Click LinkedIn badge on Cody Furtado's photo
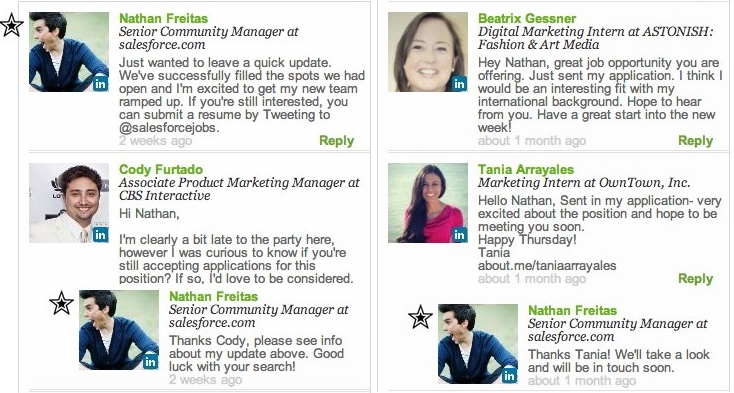734x393 pixels. [x=100, y=234]
